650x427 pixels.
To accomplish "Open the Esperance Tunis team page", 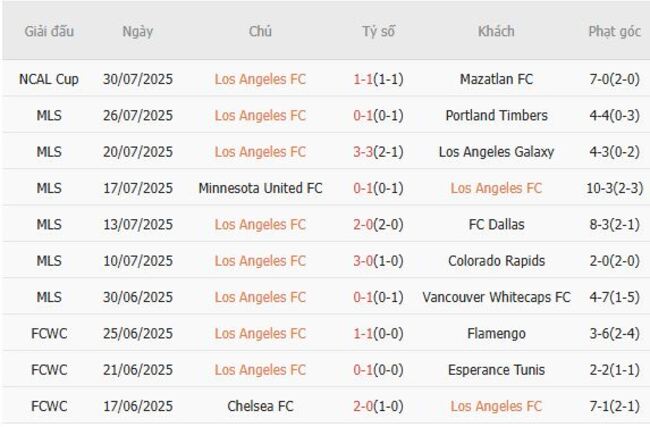I will click(496, 370).
